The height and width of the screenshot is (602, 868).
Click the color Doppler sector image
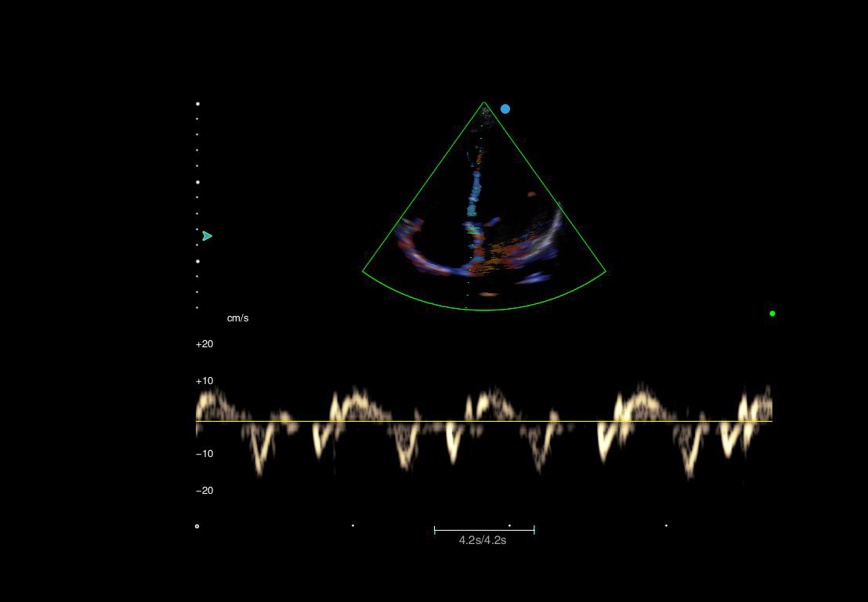click(484, 206)
